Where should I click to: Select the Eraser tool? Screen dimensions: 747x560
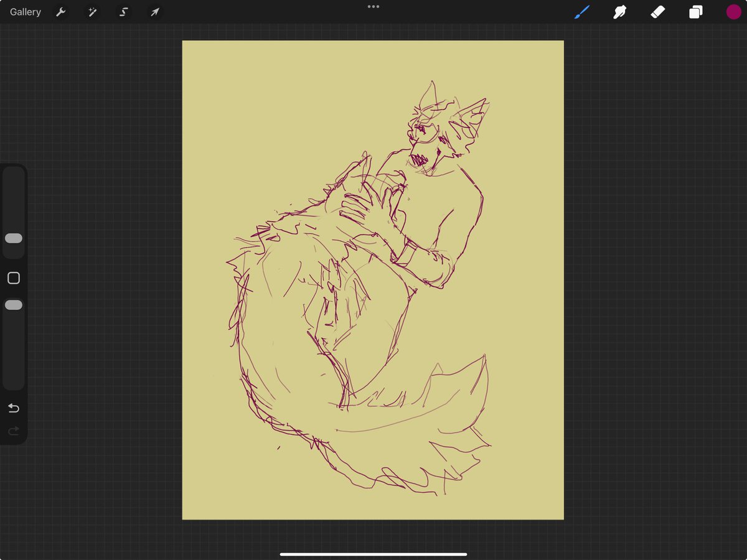pyautogui.click(x=658, y=12)
